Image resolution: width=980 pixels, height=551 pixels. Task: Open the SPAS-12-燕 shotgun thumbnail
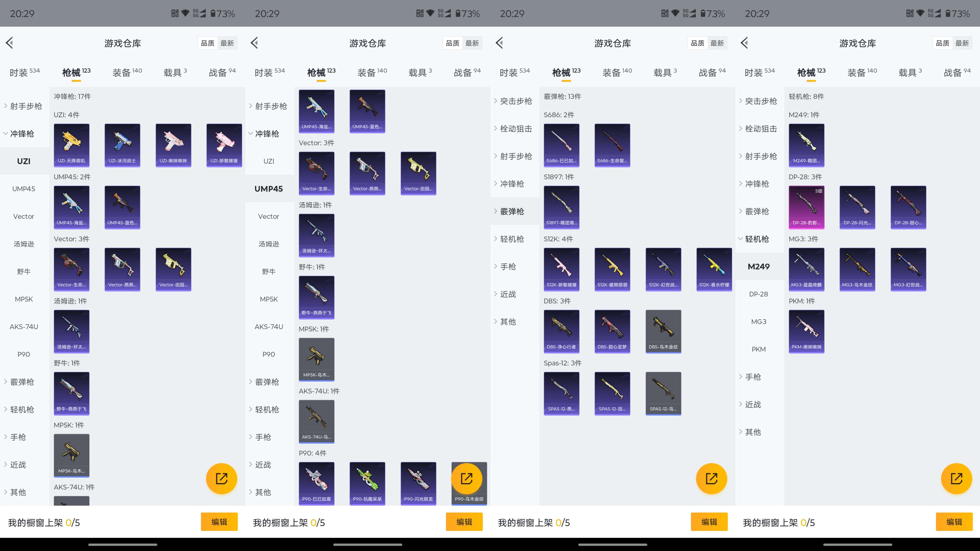[561, 393]
